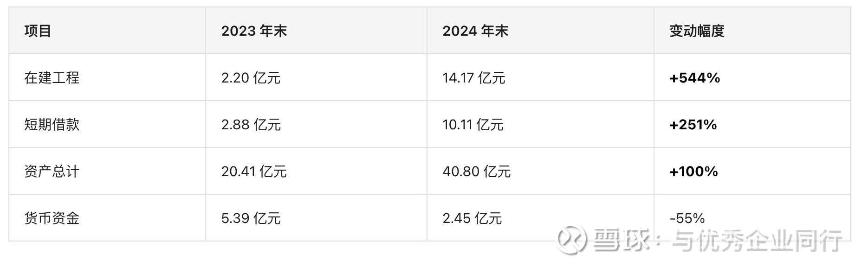The width and height of the screenshot is (868, 267).
Task: Select the 5.39 亿元 cell
Action: [251, 218]
